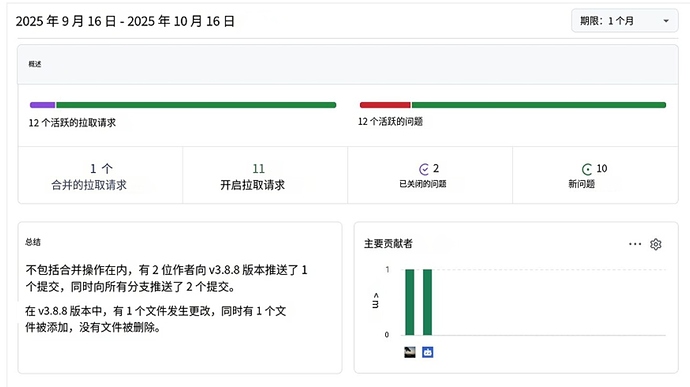Click the summary sentence starting 不包括合并操作在内
690x387 pixels.
166,278
